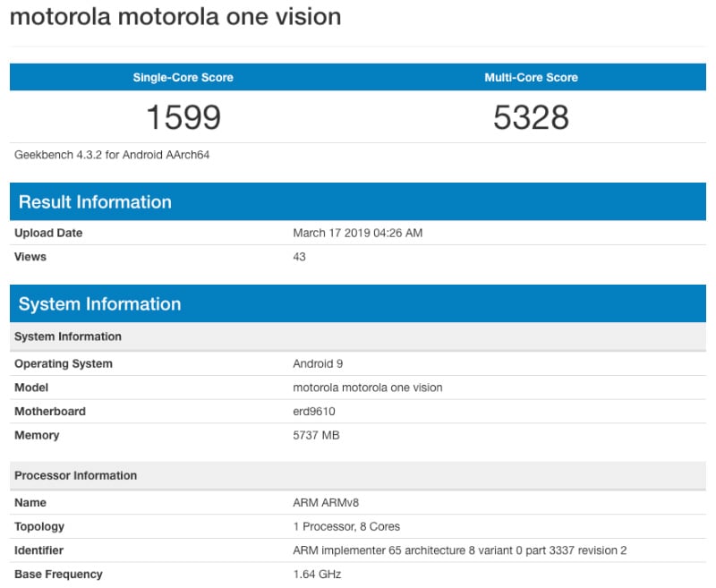
Task: Click the blue System Information section header
Action: pyautogui.click(x=99, y=304)
